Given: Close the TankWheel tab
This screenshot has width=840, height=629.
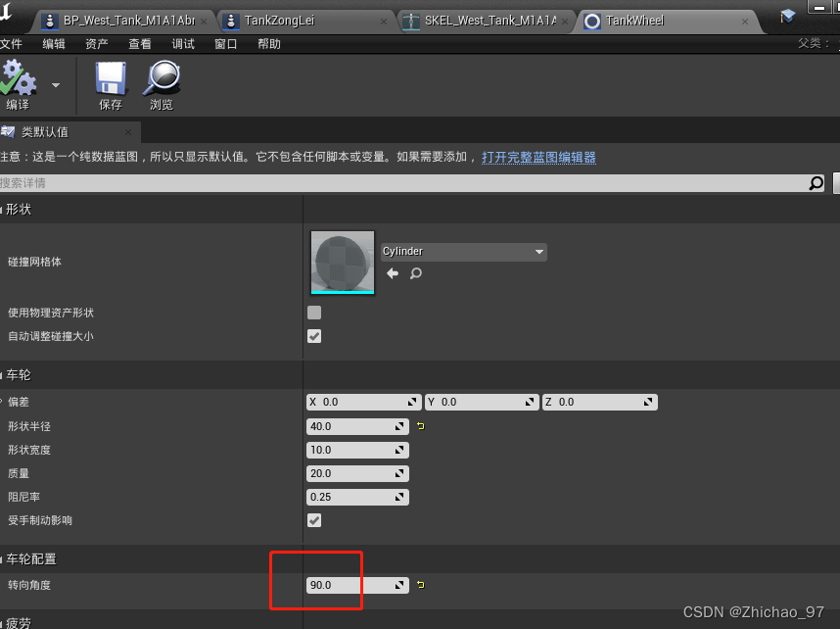Looking at the screenshot, I should tap(745, 22).
